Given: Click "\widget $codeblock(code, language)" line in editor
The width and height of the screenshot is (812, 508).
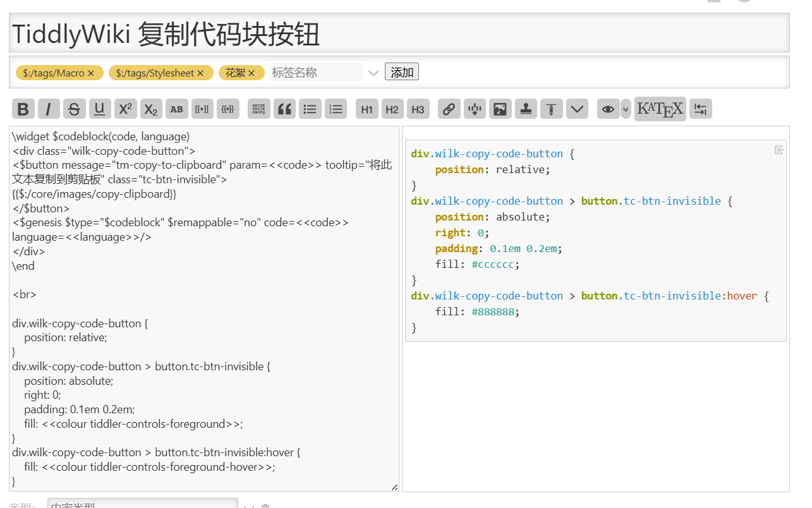Looking at the screenshot, I should tap(100, 136).
